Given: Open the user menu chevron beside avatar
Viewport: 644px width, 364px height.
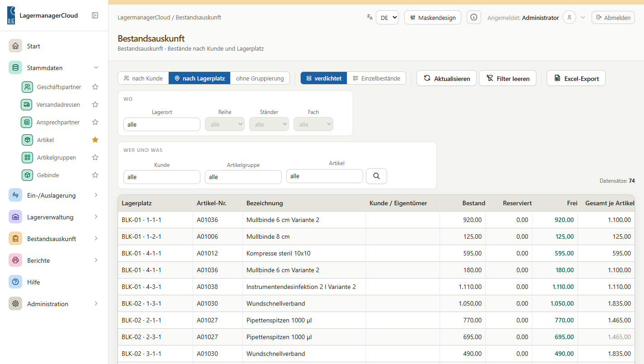Looking at the screenshot, I should pyautogui.click(x=583, y=18).
